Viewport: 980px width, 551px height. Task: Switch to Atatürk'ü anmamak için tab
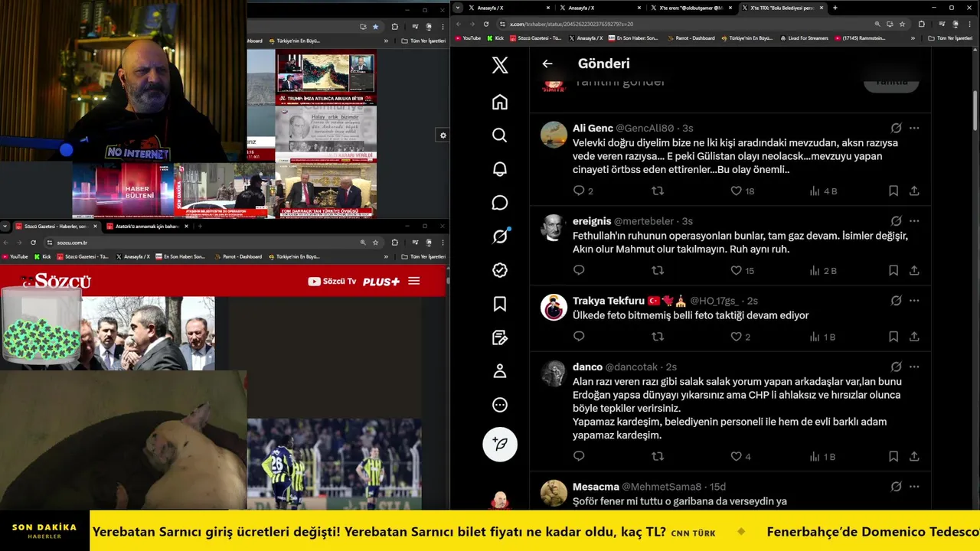145,227
